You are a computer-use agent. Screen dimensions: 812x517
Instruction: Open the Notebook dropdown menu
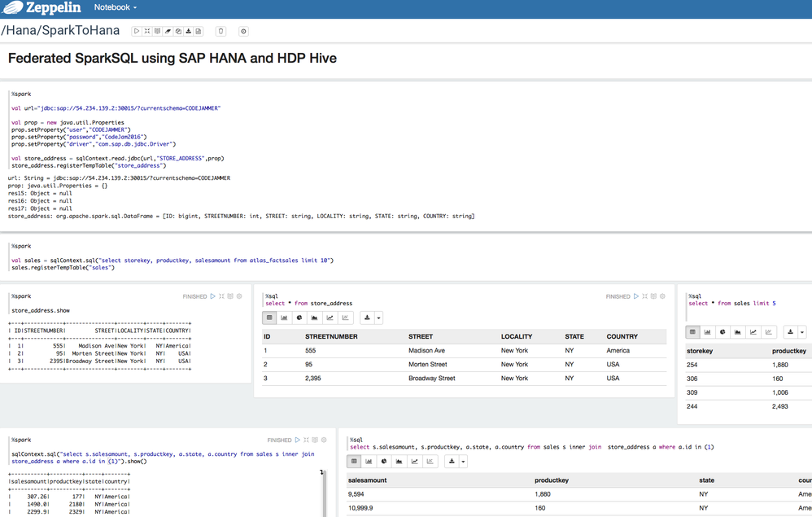(x=115, y=7)
